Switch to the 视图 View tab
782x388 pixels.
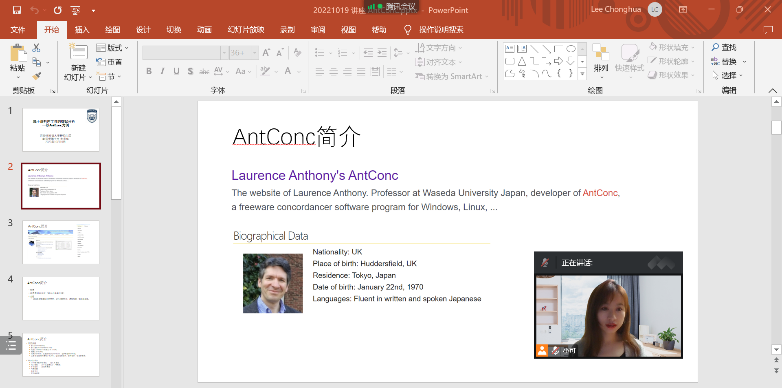coord(348,30)
